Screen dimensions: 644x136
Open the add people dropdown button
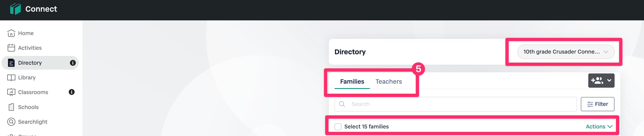(601, 81)
